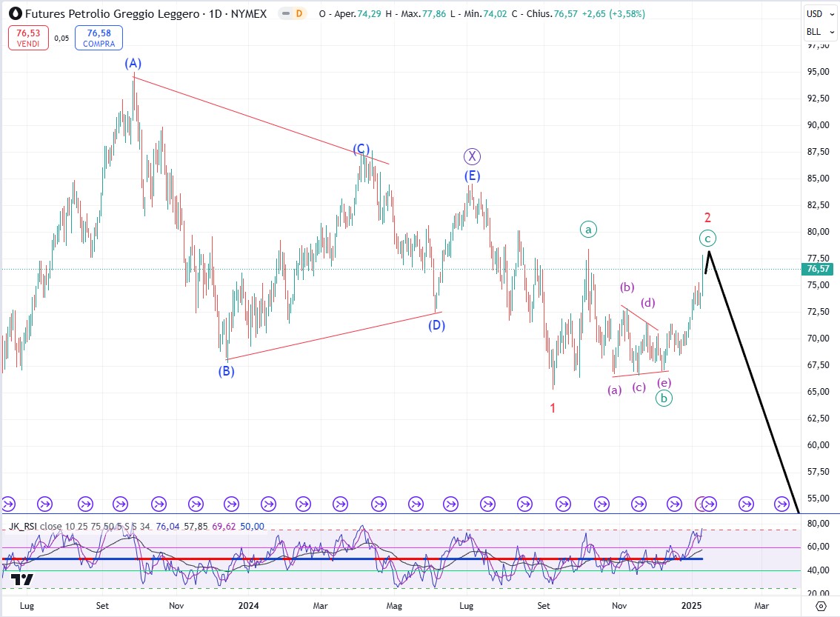This screenshot has height=617, width=840.
Task: Select the thick red-blue RSI 50 midline
Action: point(352,558)
